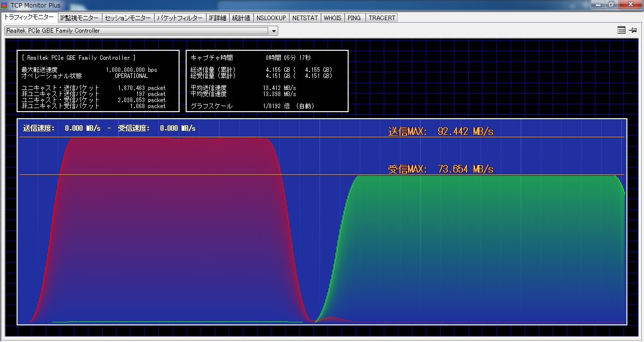The height and width of the screenshot is (342, 644).
Task: Click the 総送信量 (累計) 4.155 GB row
Action: click(x=261, y=70)
